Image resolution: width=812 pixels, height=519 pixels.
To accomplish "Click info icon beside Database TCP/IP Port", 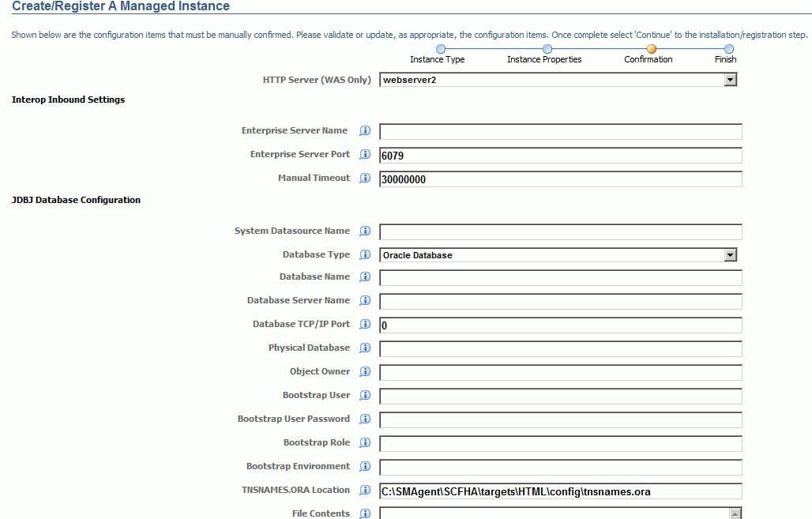I will point(365,325).
